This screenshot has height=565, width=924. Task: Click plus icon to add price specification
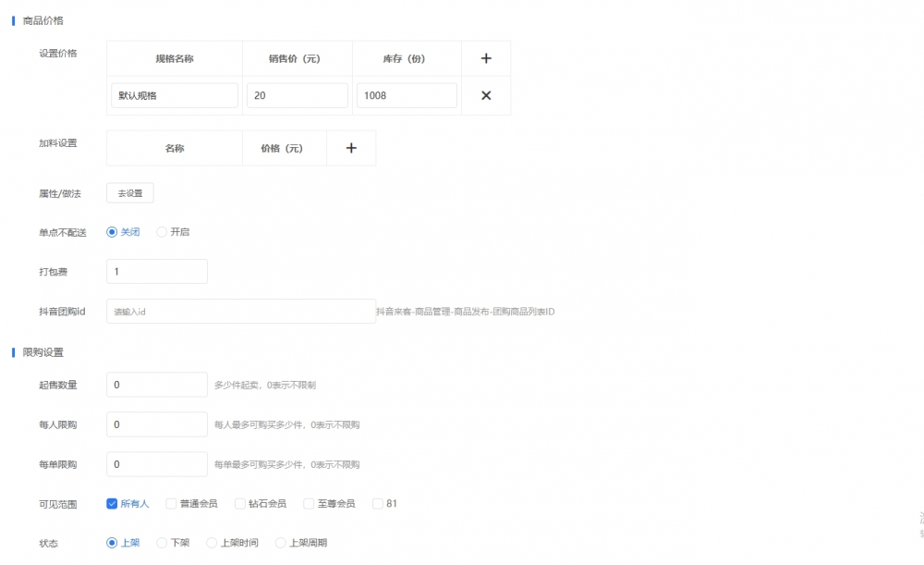[x=486, y=58]
